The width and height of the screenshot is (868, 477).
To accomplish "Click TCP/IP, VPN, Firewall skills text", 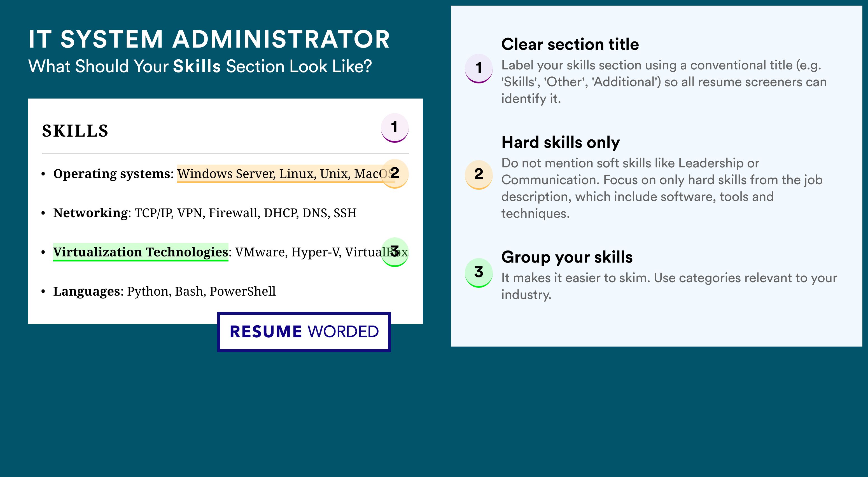I will click(x=246, y=213).
